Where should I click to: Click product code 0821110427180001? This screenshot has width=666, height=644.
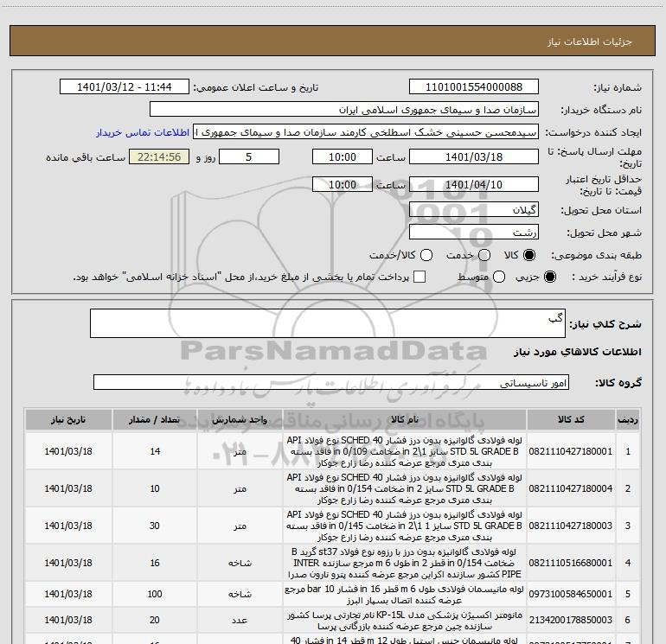click(571, 451)
